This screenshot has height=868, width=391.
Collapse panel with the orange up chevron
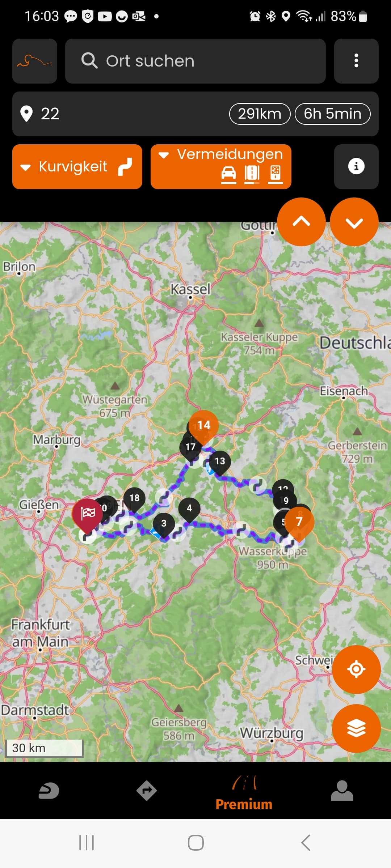(x=301, y=222)
